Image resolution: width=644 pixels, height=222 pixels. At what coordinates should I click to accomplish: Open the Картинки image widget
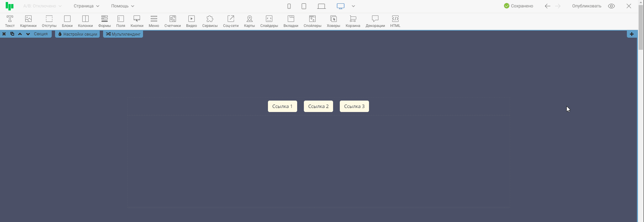[x=28, y=21]
